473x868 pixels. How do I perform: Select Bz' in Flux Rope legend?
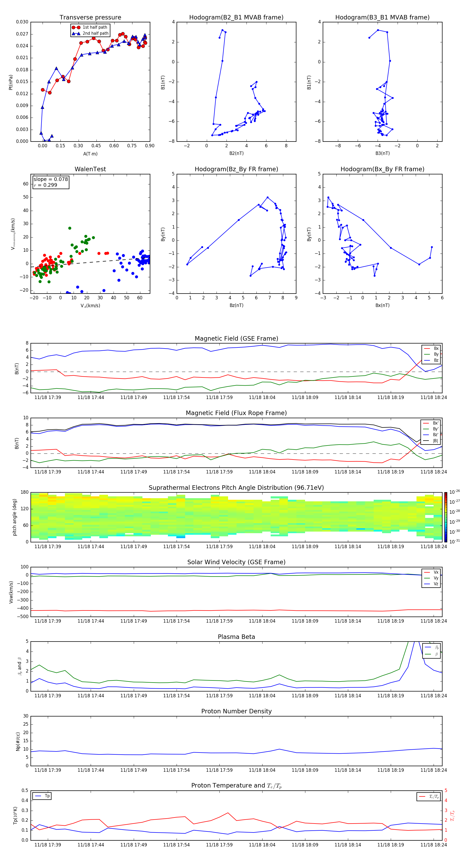click(431, 435)
